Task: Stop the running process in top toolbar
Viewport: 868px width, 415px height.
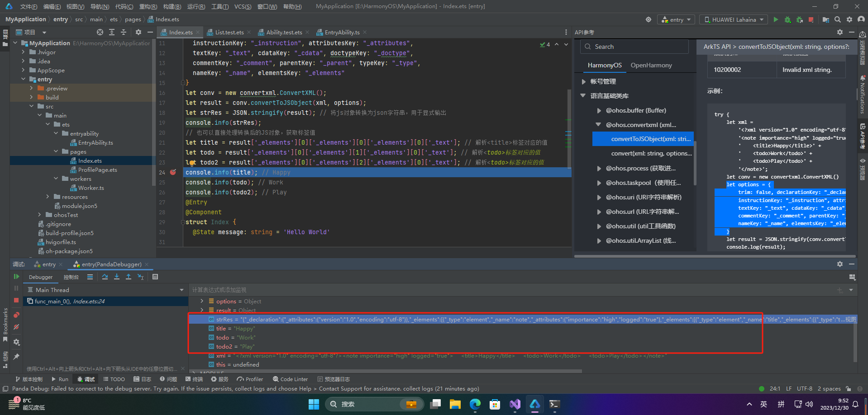Action: [811, 19]
